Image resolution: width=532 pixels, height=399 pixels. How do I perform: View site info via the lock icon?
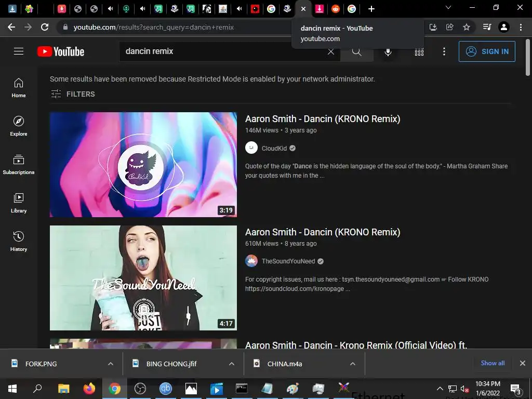65,27
